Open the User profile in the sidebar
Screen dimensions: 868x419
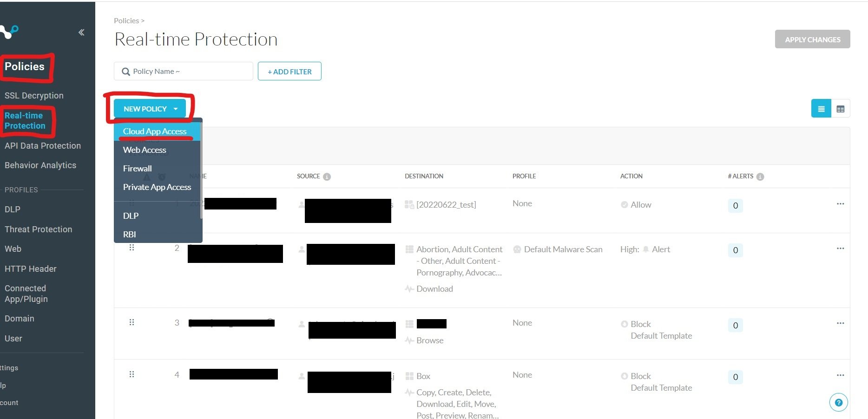point(13,339)
